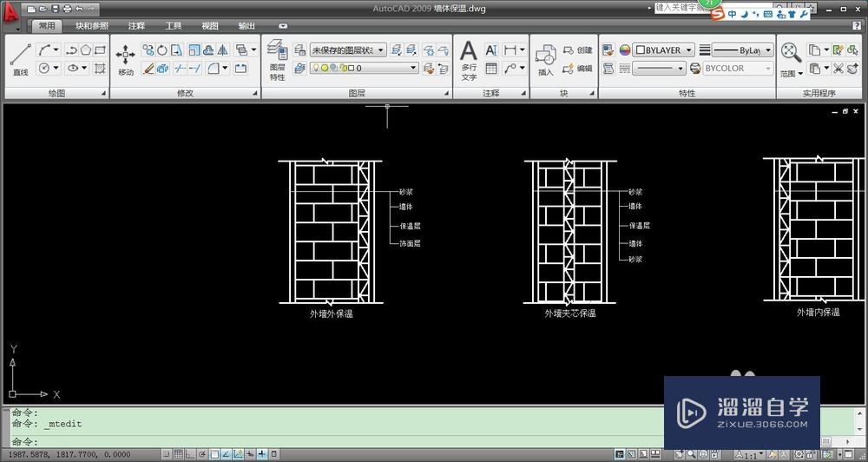Click the Insert block (插入) tool

tap(546, 60)
